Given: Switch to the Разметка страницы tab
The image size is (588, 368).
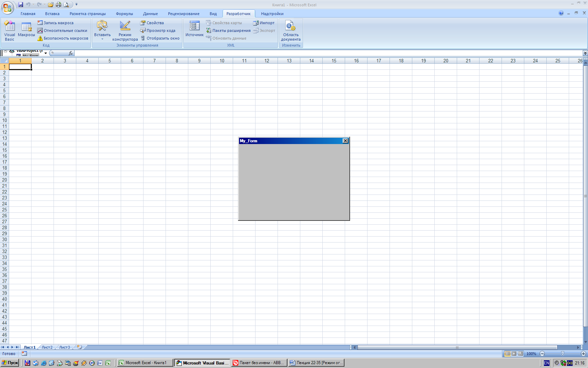Looking at the screenshot, I should (87, 14).
